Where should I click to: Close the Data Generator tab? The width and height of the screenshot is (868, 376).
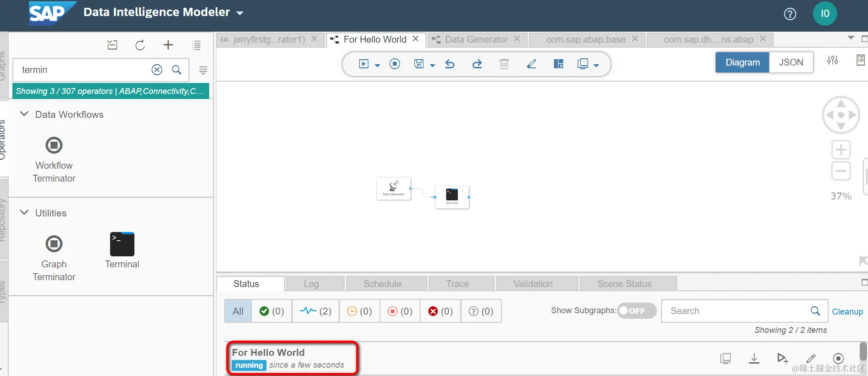click(x=517, y=39)
